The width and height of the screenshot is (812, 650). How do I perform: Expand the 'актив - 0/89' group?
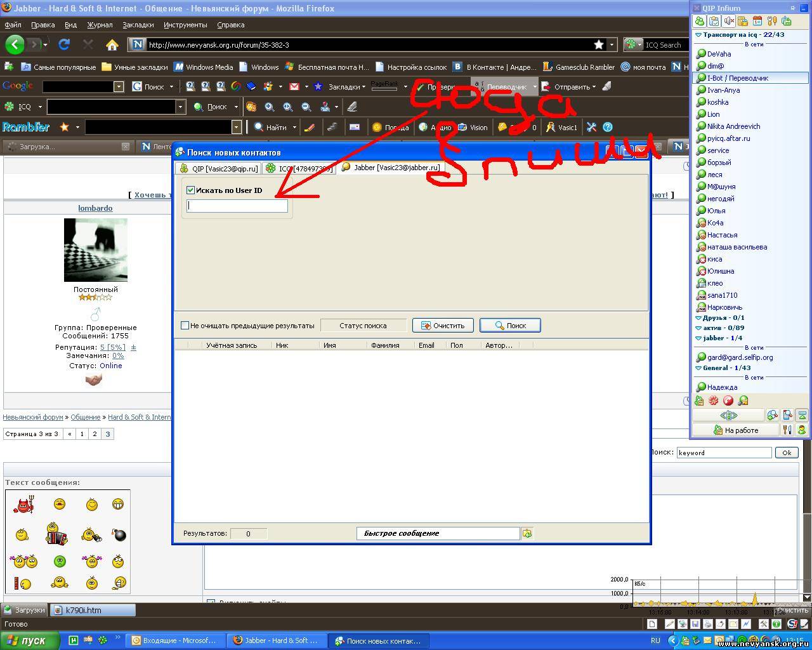click(x=698, y=328)
